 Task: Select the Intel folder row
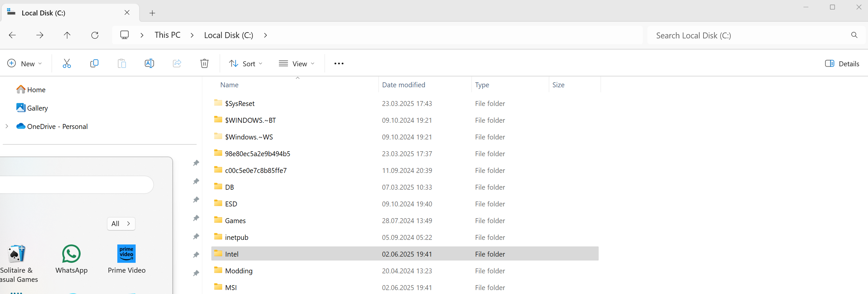tap(405, 254)
